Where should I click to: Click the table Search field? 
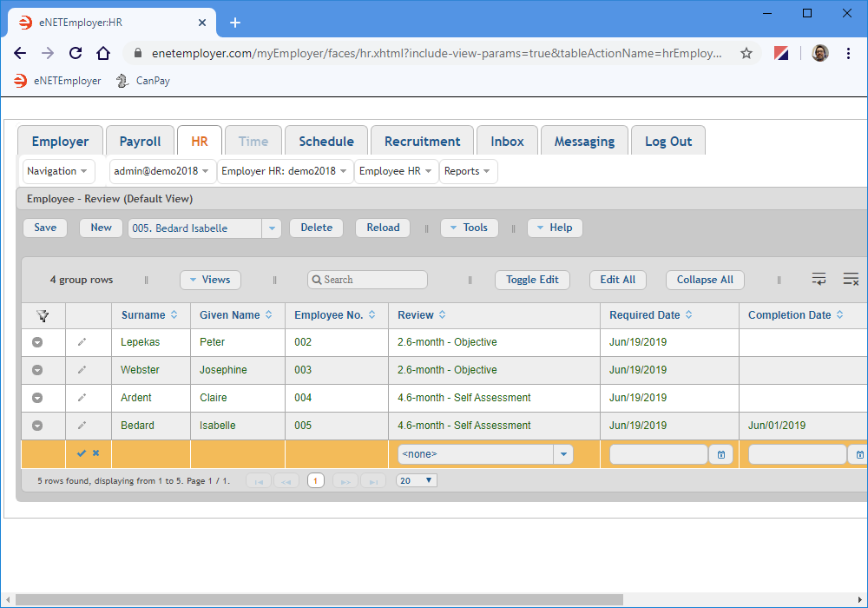coord(367,280)
